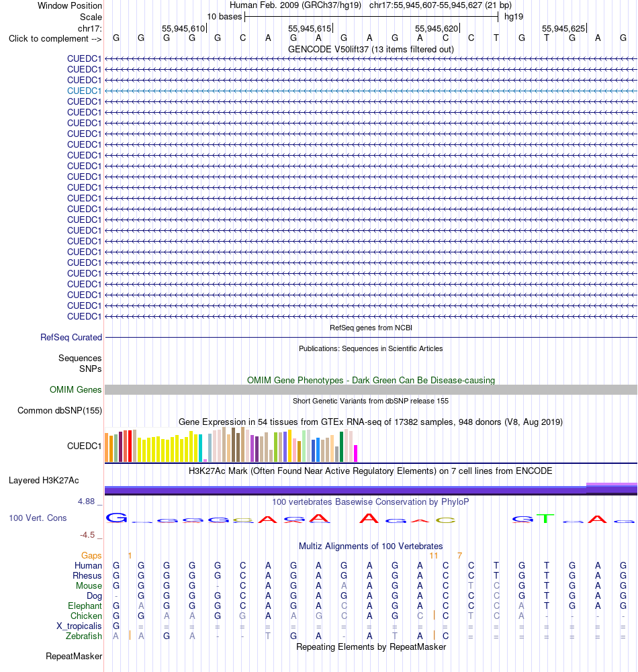Click the Human alignment row label
The image size is (638, 672).
click(x=89, y=565)
